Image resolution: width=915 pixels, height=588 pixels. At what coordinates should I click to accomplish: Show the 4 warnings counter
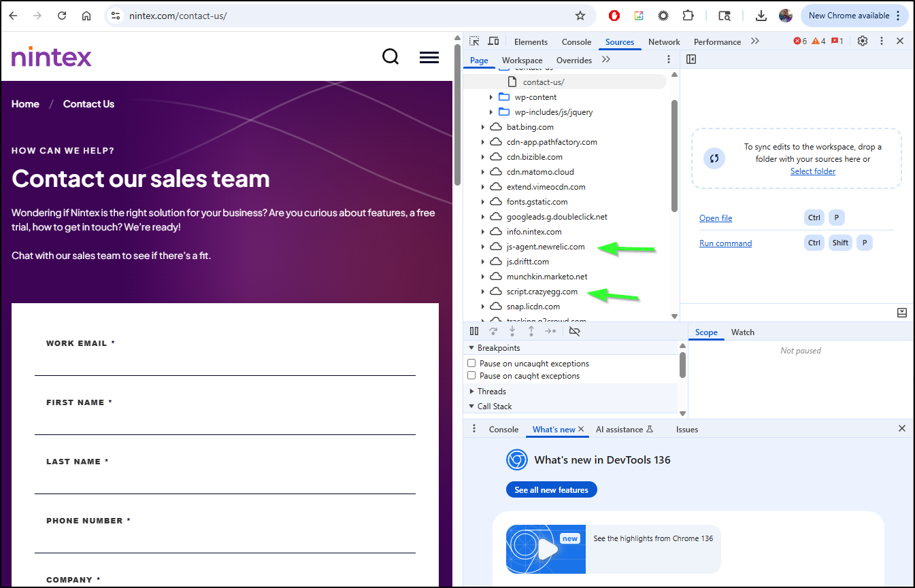pos(818,41)
